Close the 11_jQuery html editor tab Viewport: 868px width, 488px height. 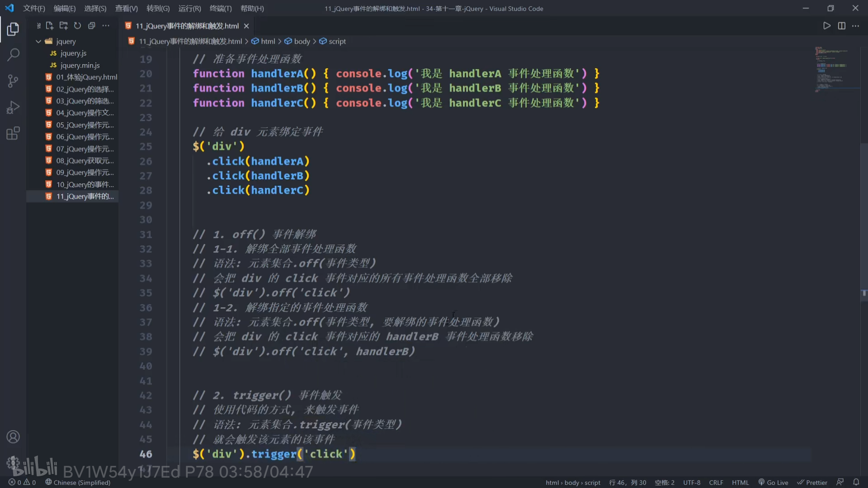click(x=246, y=26)
